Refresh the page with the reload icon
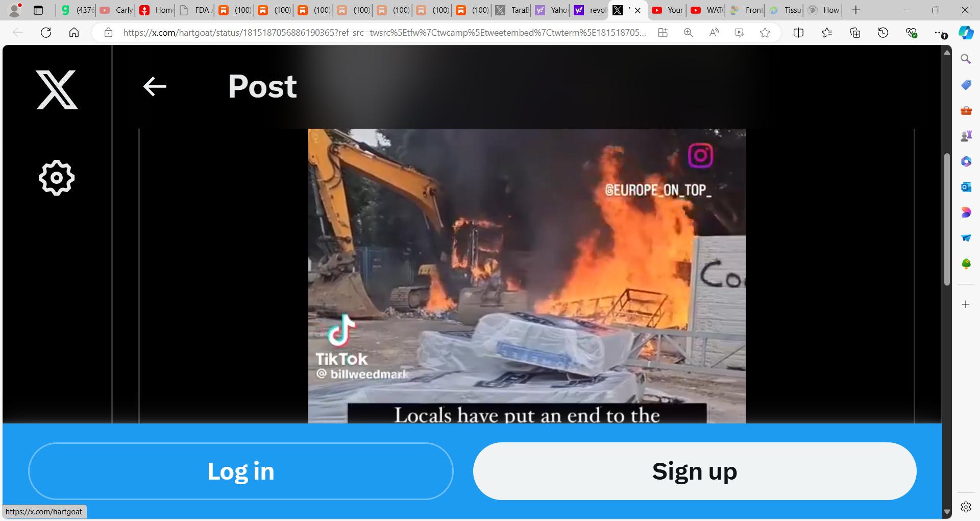980x521 pixels. pyautogui.click(x=46, y=33)
